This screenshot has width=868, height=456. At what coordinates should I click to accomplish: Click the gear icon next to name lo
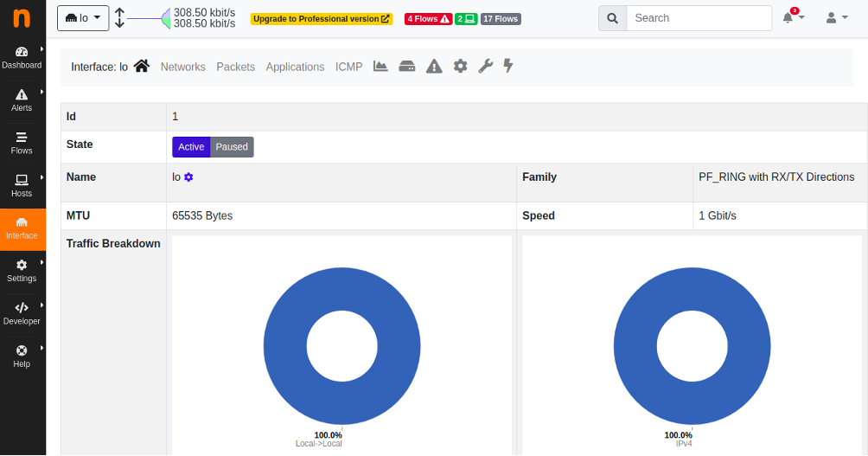tap(188, 177)
